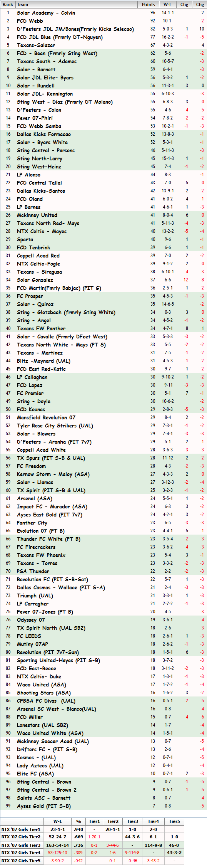Viewport: 207px width, 868px height.
Task: Open Dallas Kicks Formacao team row
Action: point(103,134)
